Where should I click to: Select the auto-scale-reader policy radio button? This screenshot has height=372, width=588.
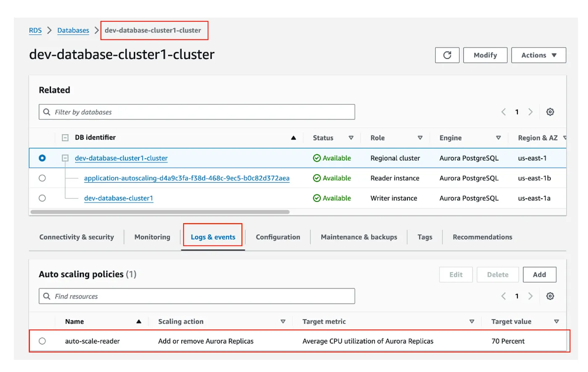pos(42,341)
